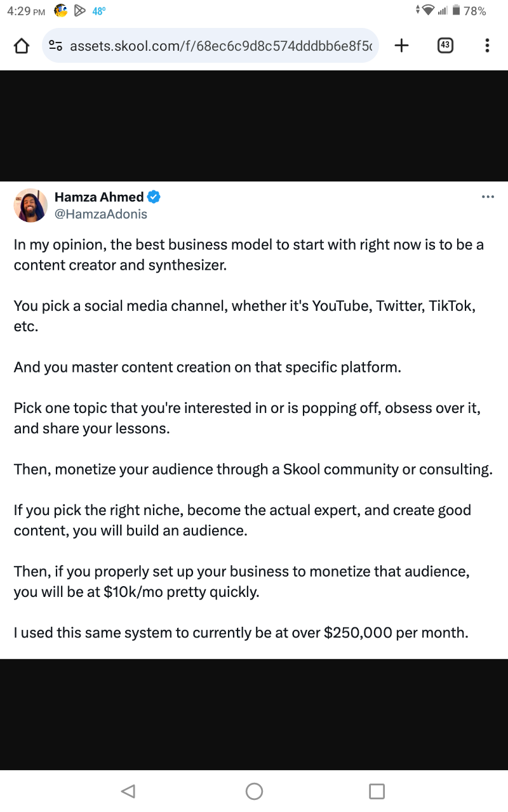The height and width of the screenshot is (812, 508).
Task: Open Android recent apps square button
Action: point(377,791)
